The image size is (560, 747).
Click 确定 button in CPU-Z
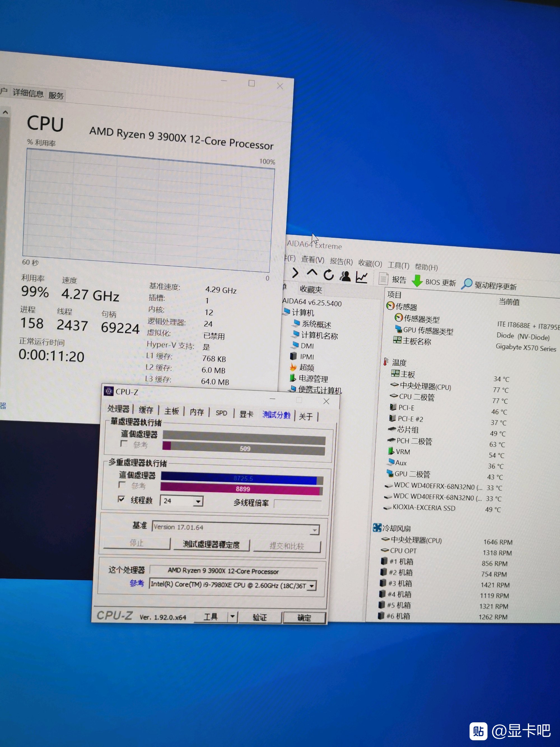304,618
